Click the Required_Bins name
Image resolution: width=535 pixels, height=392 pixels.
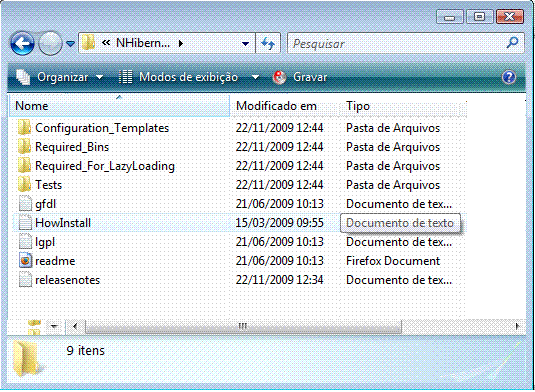[x=72, y=147]
